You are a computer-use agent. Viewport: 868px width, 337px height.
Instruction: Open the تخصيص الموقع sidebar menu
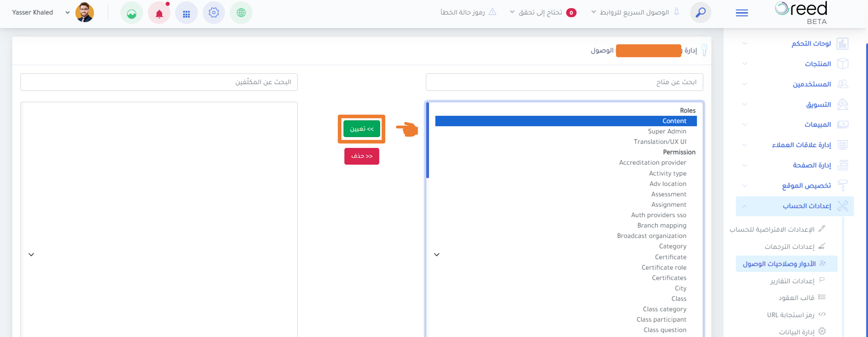click(x=795, y=186)
